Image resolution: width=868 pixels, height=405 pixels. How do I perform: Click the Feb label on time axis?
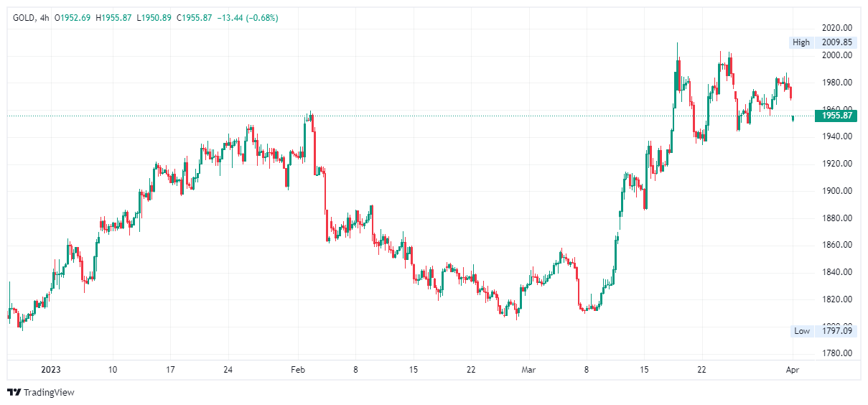pyautogui.click(x=299, y=370)
